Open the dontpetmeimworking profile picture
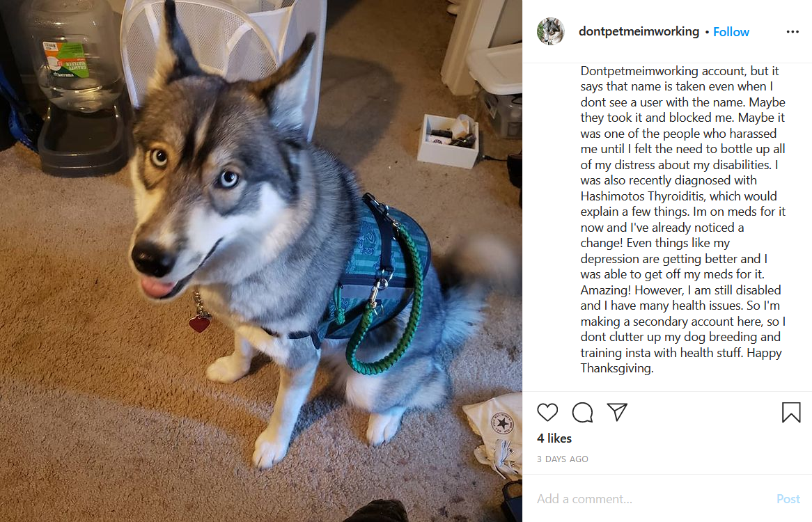Viewport: 812px width, 522px height. click(x=550, y=31)
